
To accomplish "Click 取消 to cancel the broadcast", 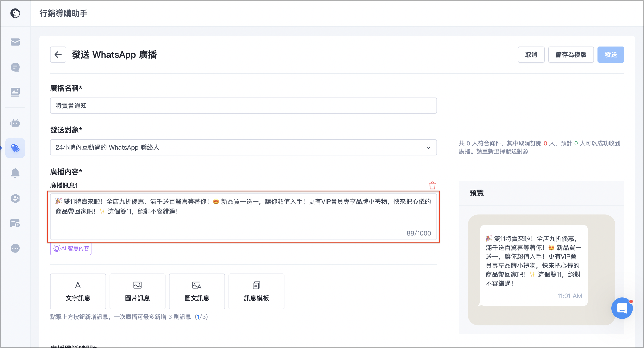I will [531, 55].
